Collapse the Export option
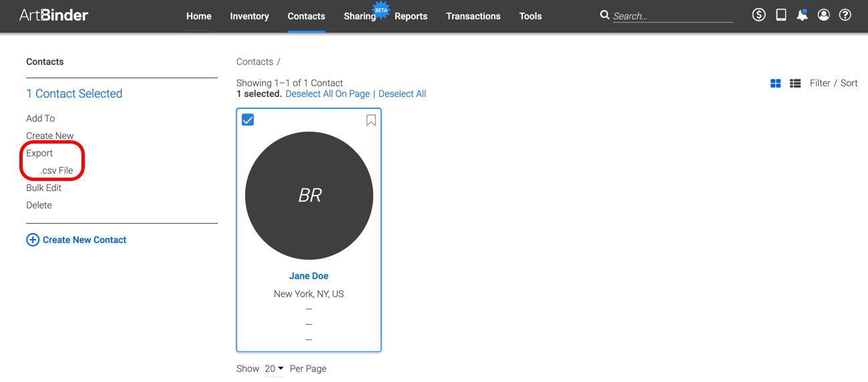The height and width of the screenshot is (382, 868). (39, 153)
